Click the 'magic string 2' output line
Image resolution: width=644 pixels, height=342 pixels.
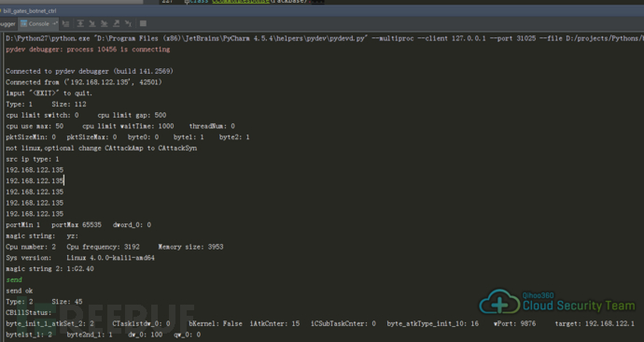(x=49, y=269)
